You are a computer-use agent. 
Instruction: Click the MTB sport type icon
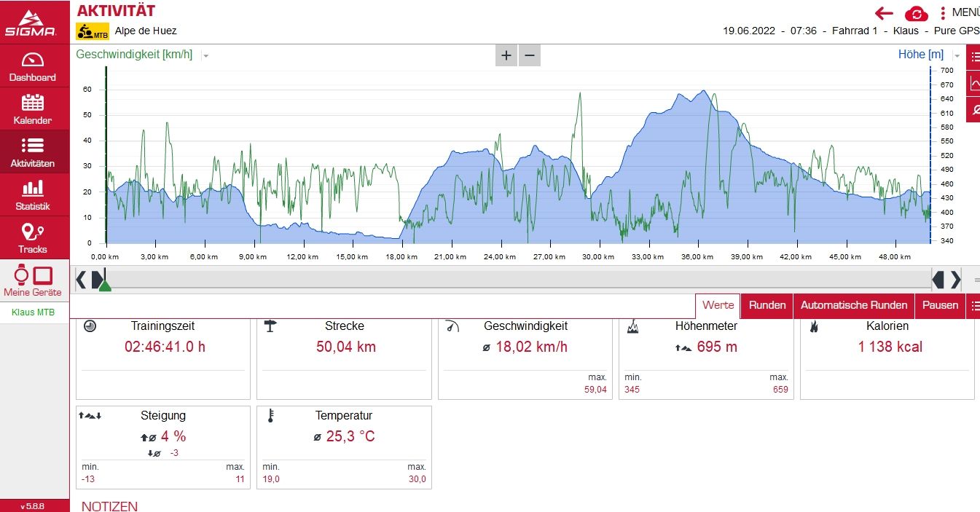coord(92,31)
